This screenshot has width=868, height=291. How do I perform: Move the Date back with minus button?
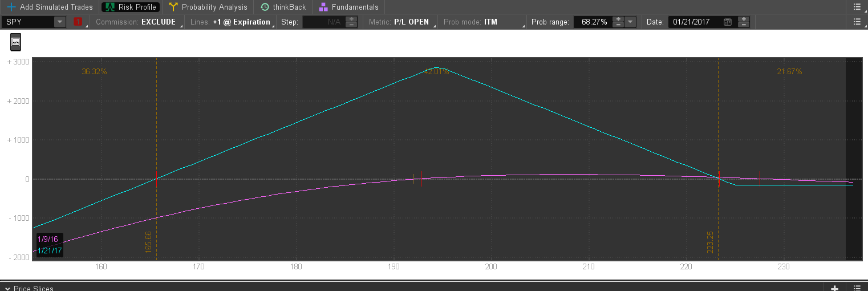point(743,25)
